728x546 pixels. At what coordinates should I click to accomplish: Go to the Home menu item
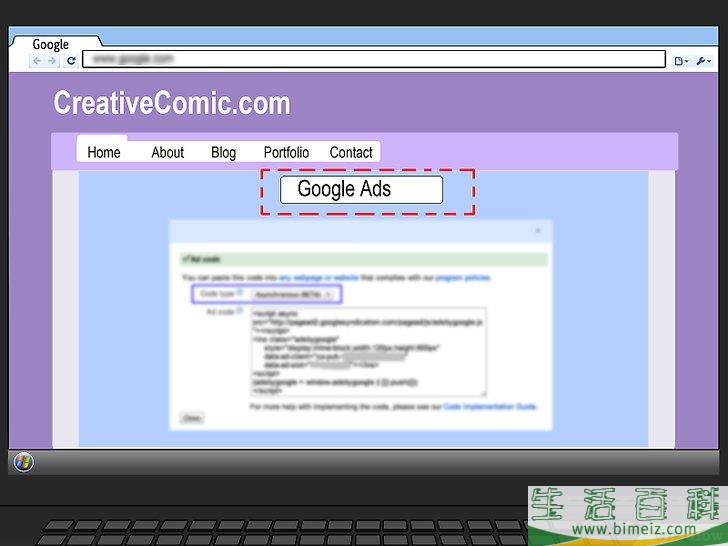click(104, 152)
